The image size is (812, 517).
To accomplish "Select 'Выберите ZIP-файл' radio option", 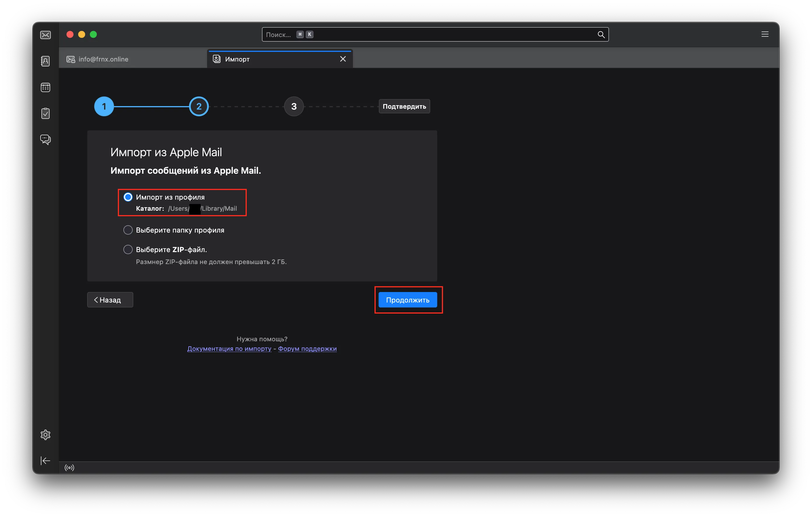I will click(128, 250).
